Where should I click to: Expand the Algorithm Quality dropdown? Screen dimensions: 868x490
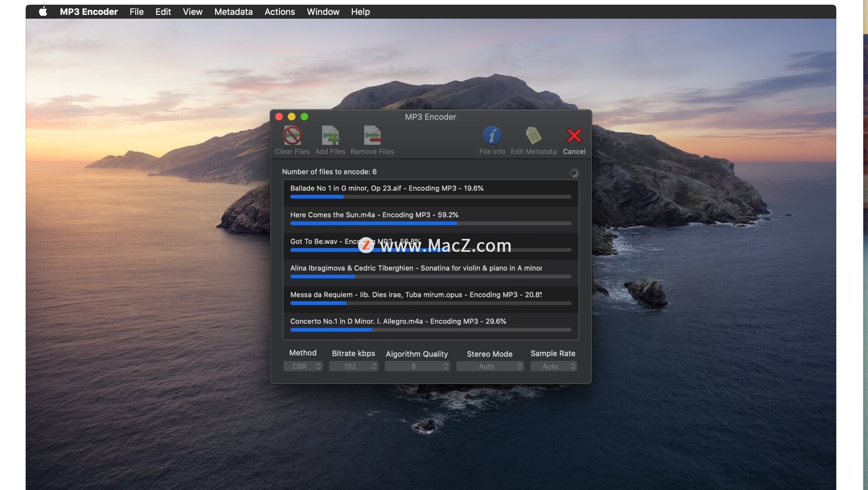tap(416, 366)
